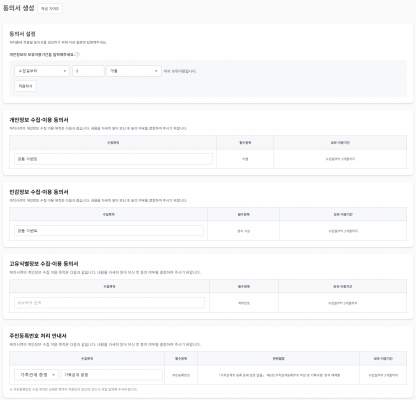Image resolution: width=416 pixels, height=400 pixels.
Task: Click the help icon after retention period prompt
Action: pyautogui.click(x=78, y=54)
